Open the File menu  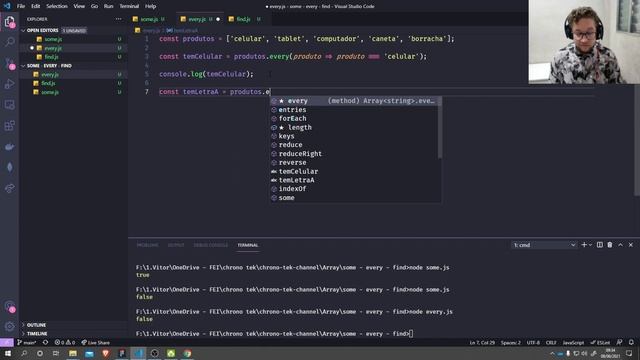pos(21,6)
